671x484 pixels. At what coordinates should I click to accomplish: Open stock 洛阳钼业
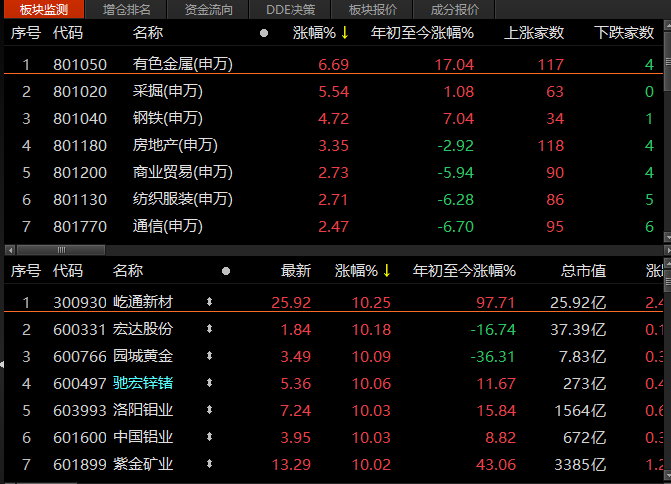[143, 410]
